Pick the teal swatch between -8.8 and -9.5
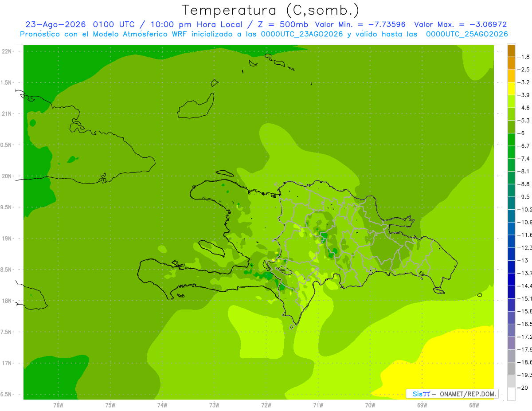532x411 pixels. tap(511, 190)
